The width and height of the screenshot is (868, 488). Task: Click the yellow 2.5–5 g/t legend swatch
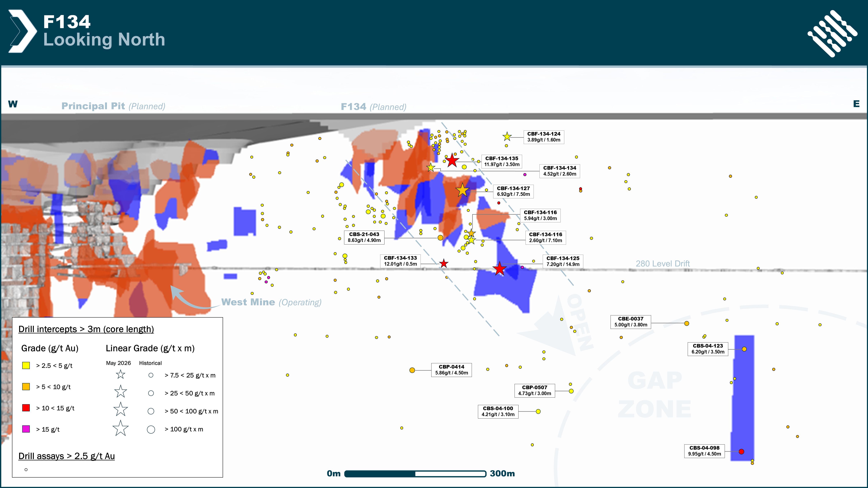[x=26, y=365]
